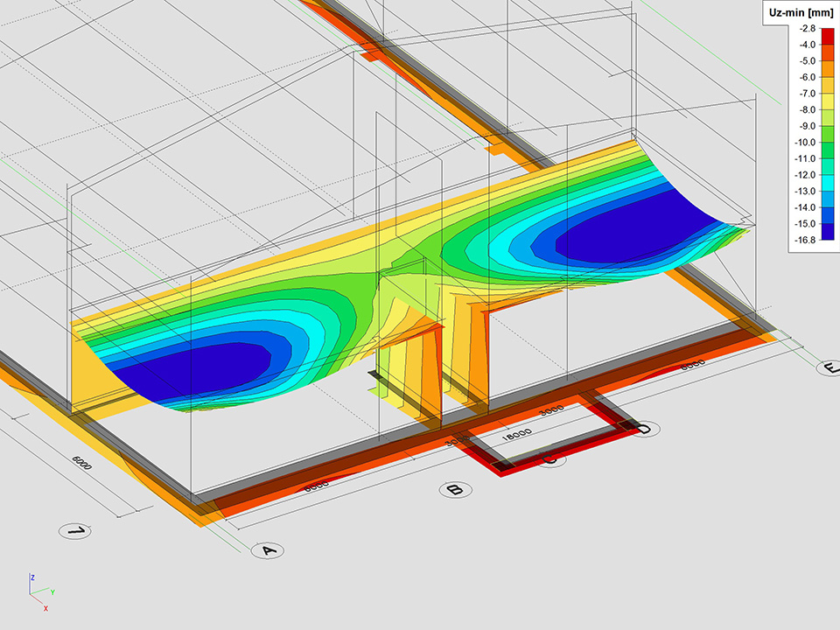Select grid axis bubble E
Screen dimensions: 840x630
pyautogui.click(x=829, y=367)
